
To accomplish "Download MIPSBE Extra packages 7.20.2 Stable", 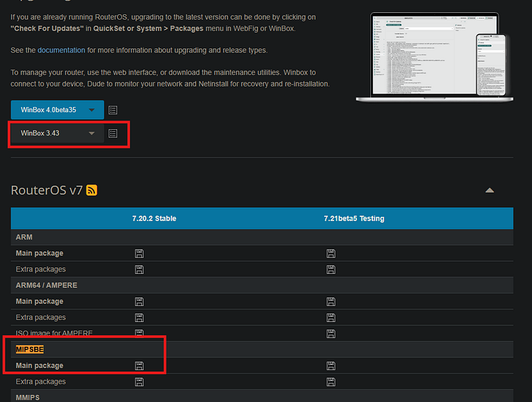I will point(139,382).
